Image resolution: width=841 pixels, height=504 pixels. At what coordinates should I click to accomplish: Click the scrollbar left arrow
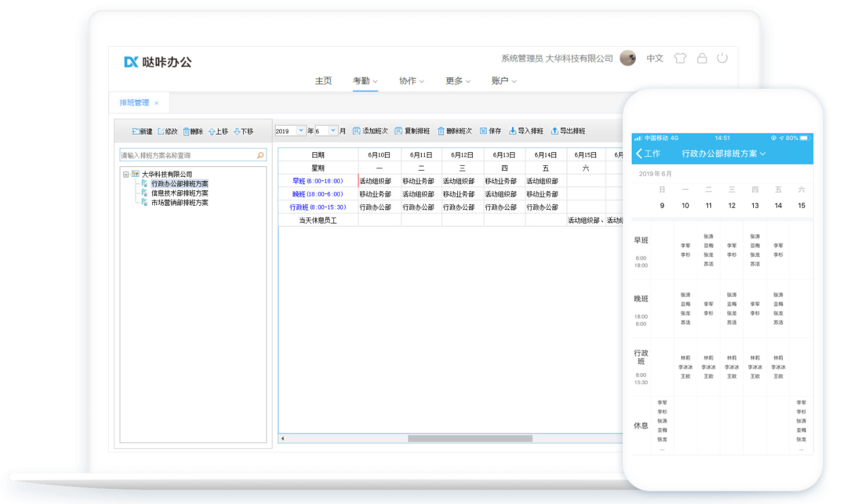[x=282, y=438]
